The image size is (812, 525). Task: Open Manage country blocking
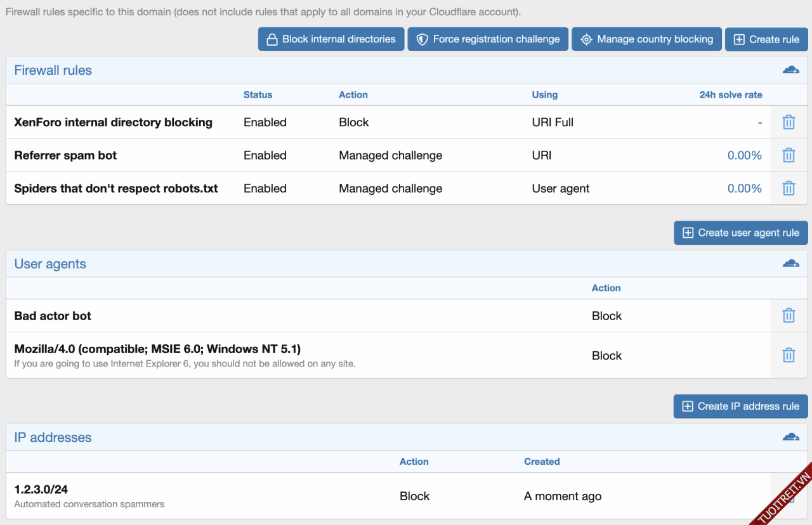point(646,39)
